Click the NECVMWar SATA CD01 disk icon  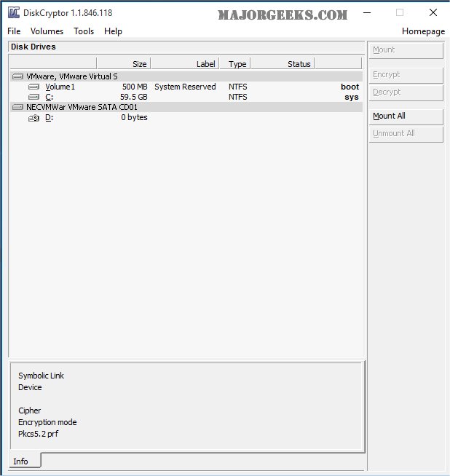tap(17, 107)
